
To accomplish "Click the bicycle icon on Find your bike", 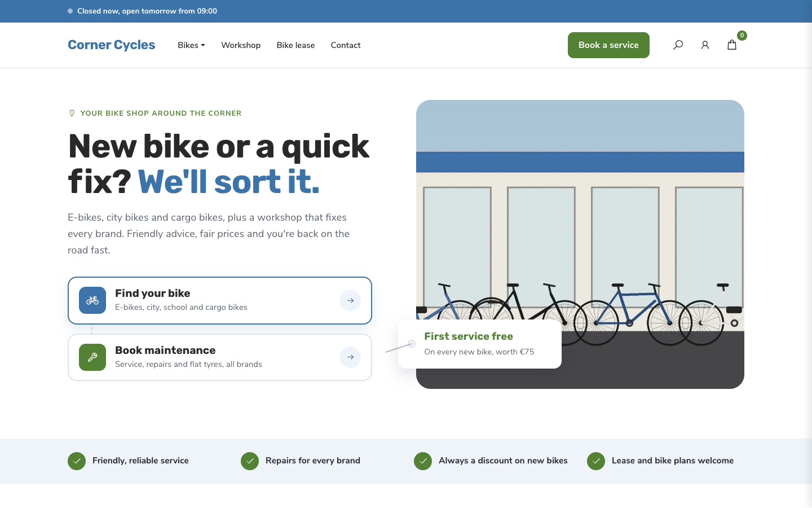I will (x=92, y=300).
